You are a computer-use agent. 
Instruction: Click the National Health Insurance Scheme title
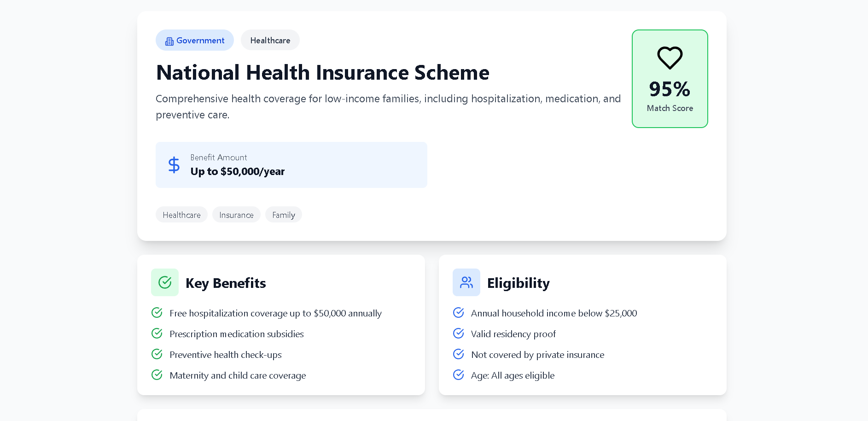tap(323, 73)
